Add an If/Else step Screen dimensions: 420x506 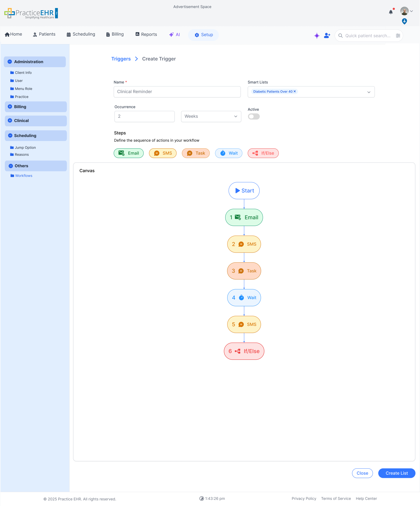(263, 153)
